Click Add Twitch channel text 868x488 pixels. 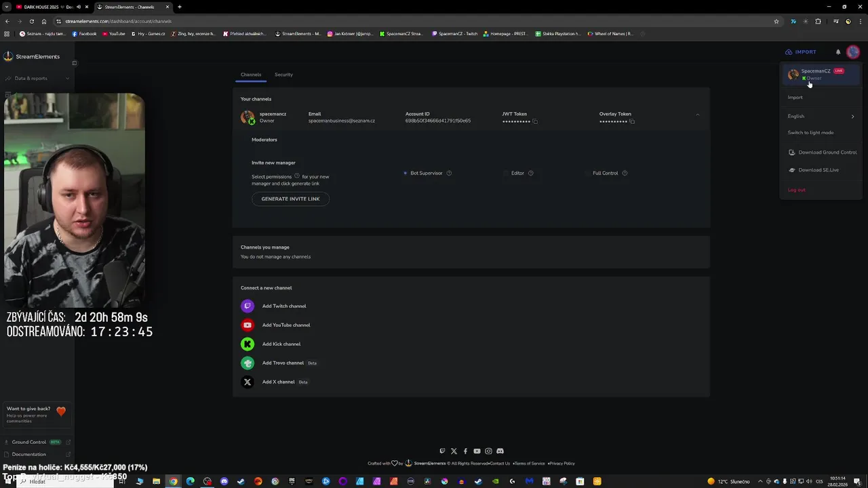click(284, 306)
